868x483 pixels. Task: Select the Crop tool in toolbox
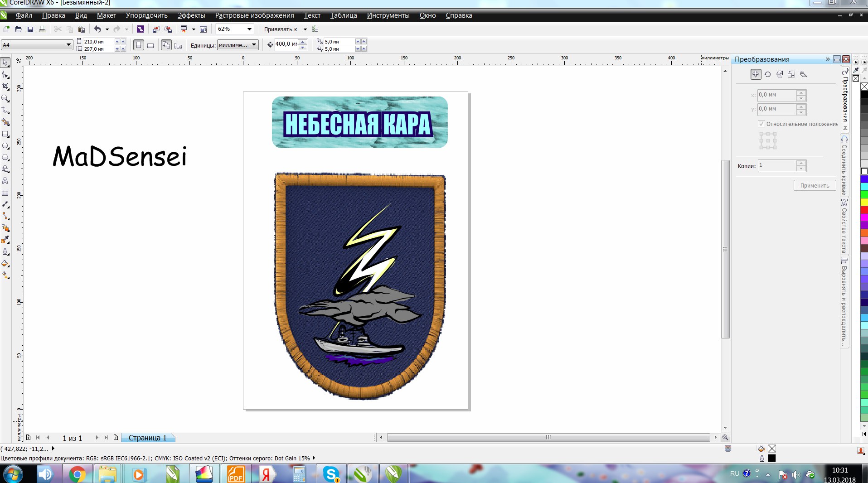click(5, 86)
